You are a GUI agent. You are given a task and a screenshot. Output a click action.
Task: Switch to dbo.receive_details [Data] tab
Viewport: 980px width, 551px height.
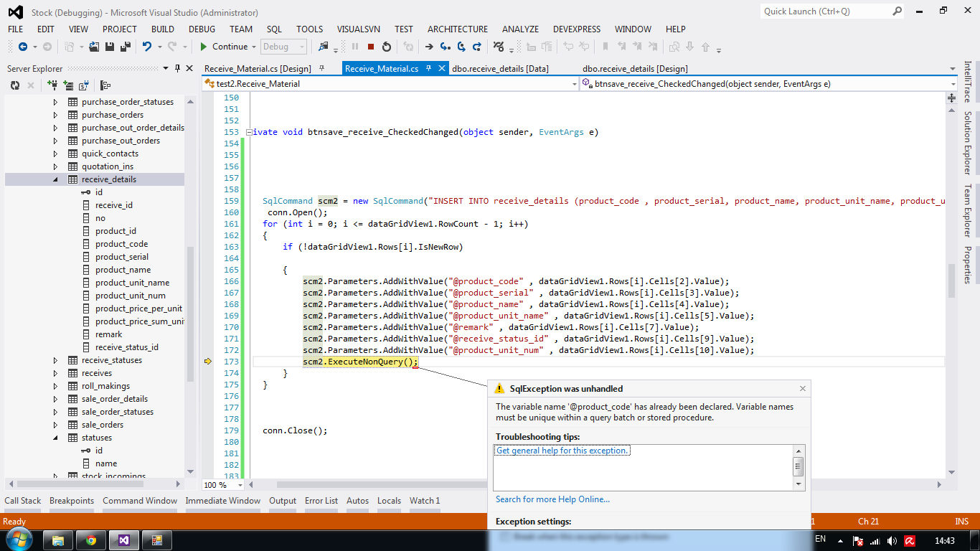[500, 69]
